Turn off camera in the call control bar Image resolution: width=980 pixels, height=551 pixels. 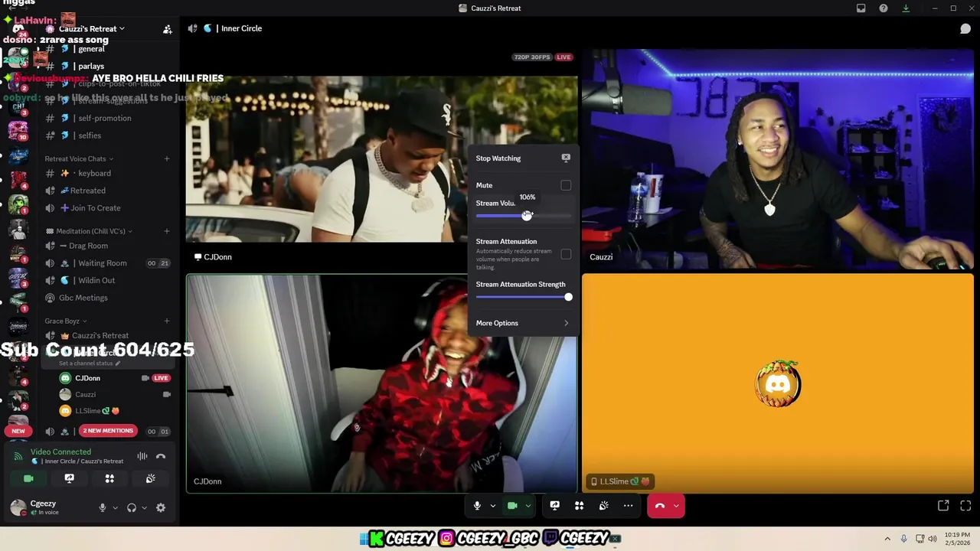[x=512, y=506]
